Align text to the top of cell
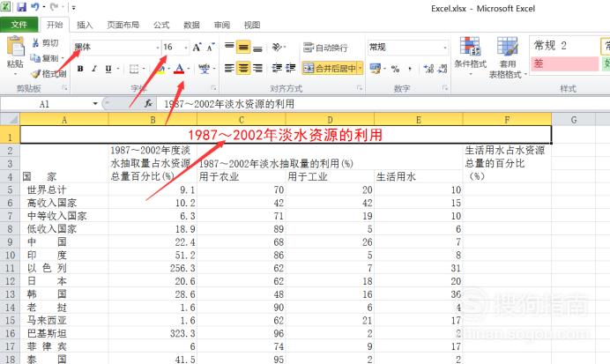The width and height of the screenshot is (610, 364). coord(229,47)
